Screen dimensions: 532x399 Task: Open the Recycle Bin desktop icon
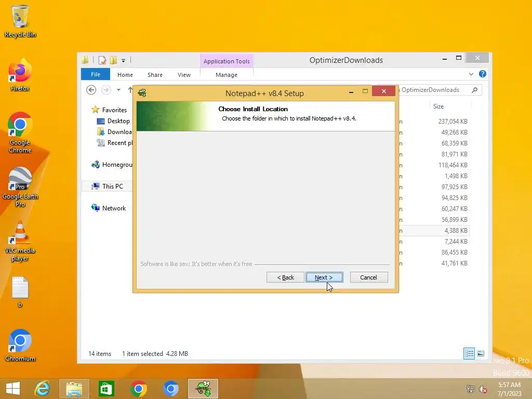coord(20,21)
